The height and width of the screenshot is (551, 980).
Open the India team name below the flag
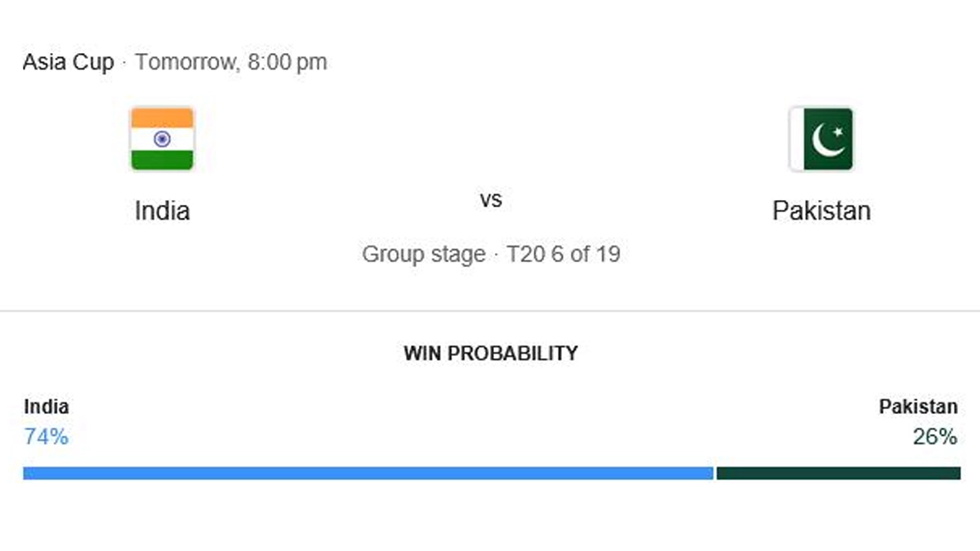pos(162,211)
